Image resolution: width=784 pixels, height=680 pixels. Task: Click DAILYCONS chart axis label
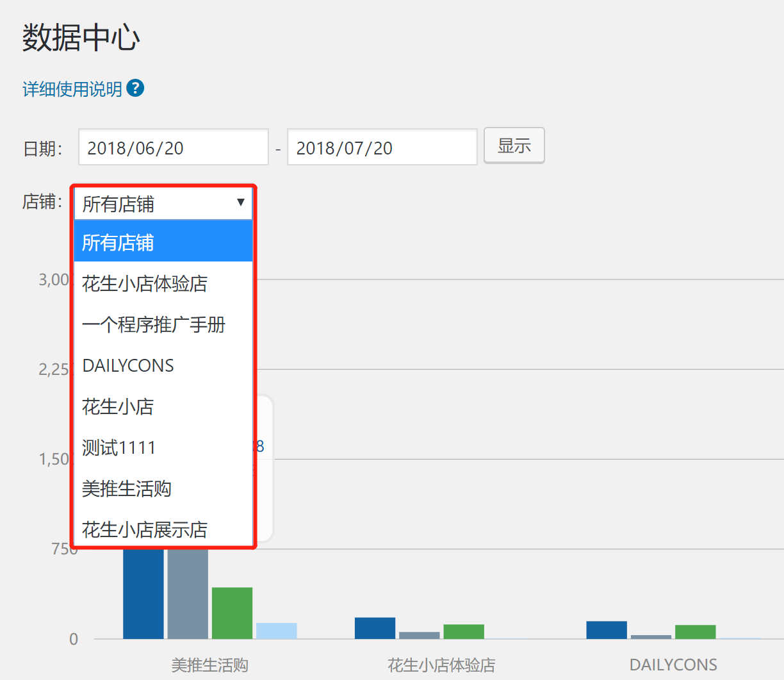(673, 665)
